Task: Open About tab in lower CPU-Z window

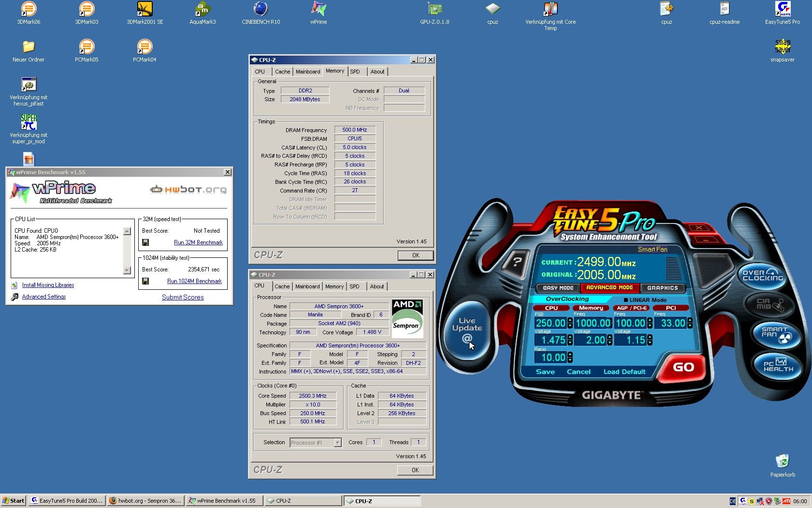Action: tap(377, 286)
